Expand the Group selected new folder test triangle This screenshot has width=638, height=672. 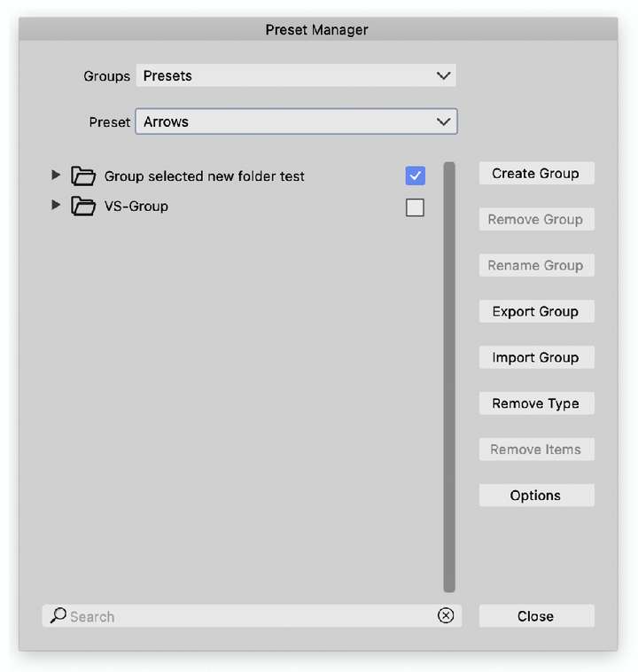55,175
